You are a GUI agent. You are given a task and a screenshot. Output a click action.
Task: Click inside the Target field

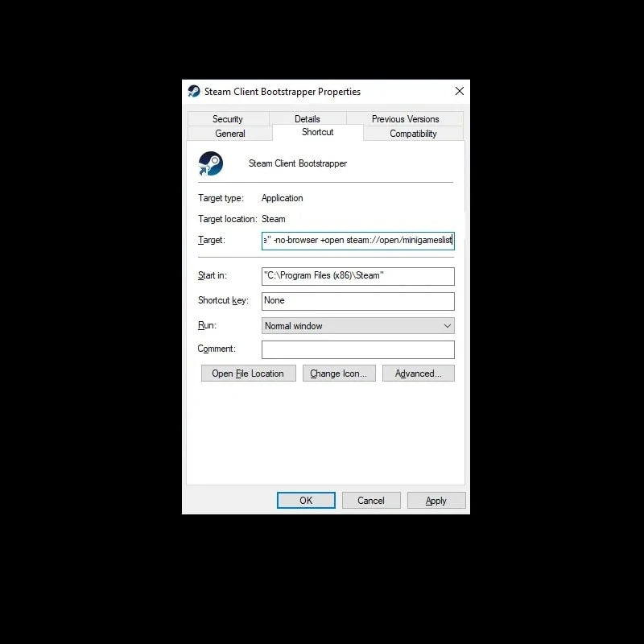tap(357, 241)
